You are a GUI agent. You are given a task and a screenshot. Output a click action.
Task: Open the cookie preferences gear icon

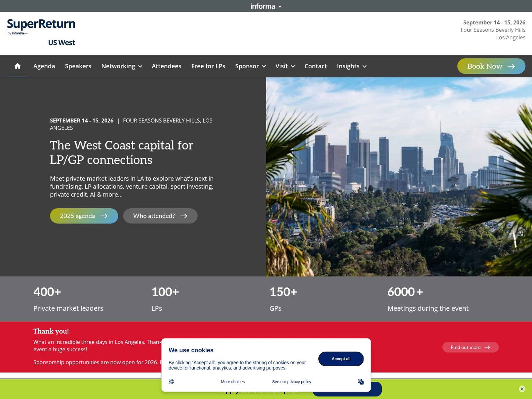171,381
